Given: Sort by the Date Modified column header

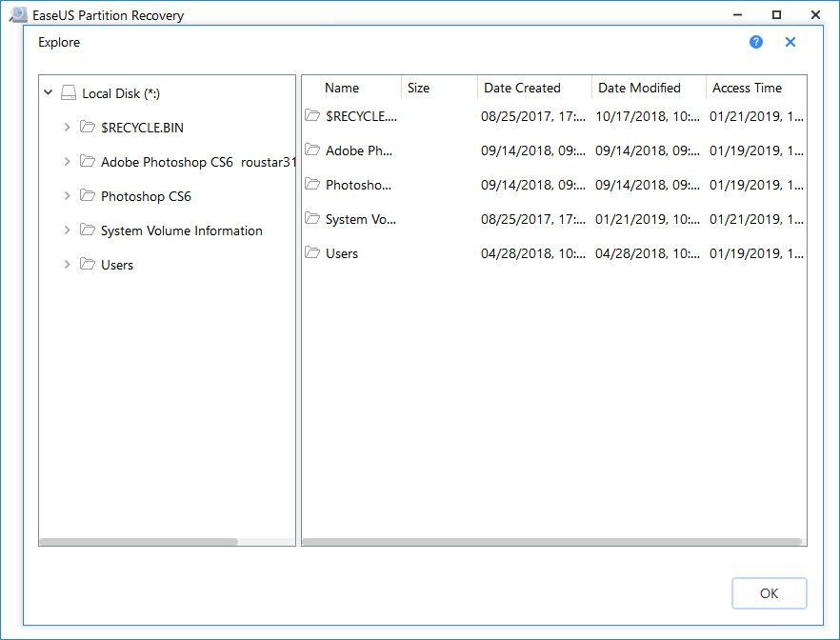Looking at the screenshot, I should 639,87.
